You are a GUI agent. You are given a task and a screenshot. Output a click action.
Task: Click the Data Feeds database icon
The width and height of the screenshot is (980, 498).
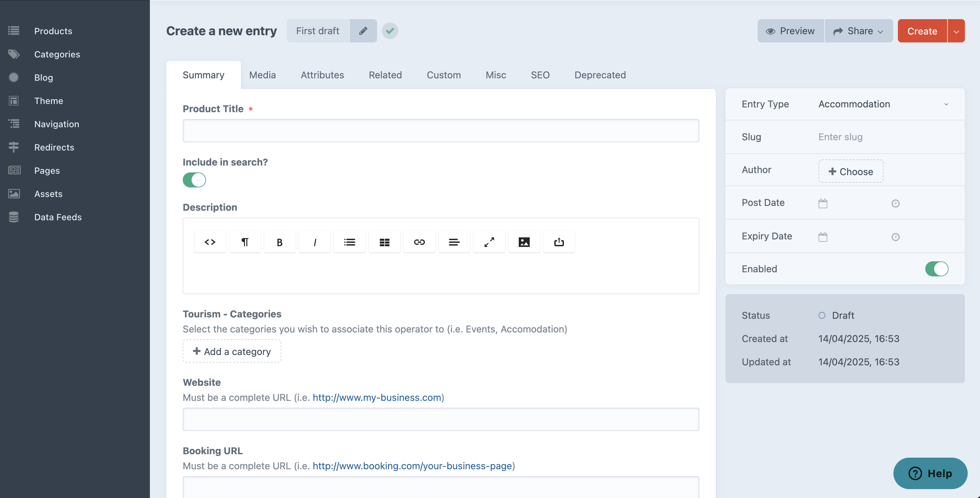click(14, 217)
